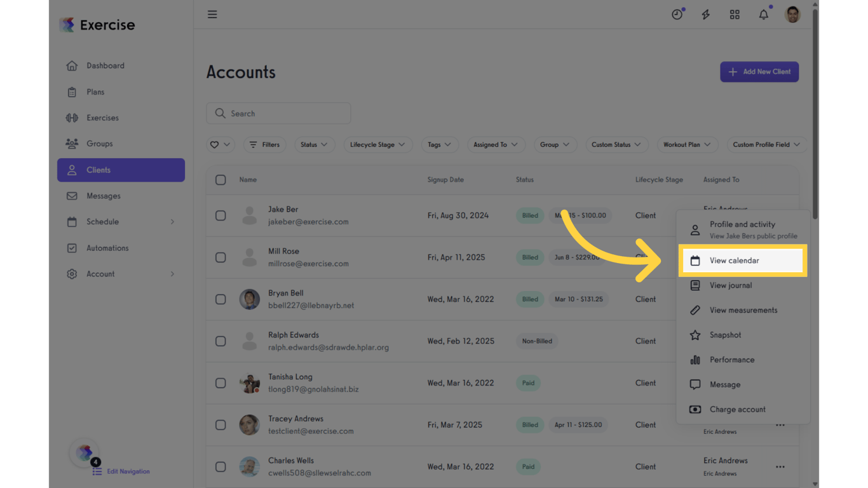Open the quick actions lightning icon

(705, 14)
